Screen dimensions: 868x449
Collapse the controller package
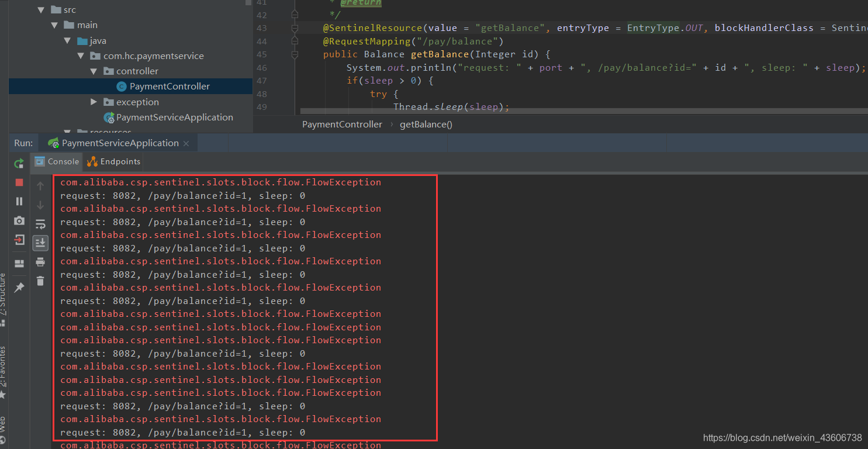[94, 71]
